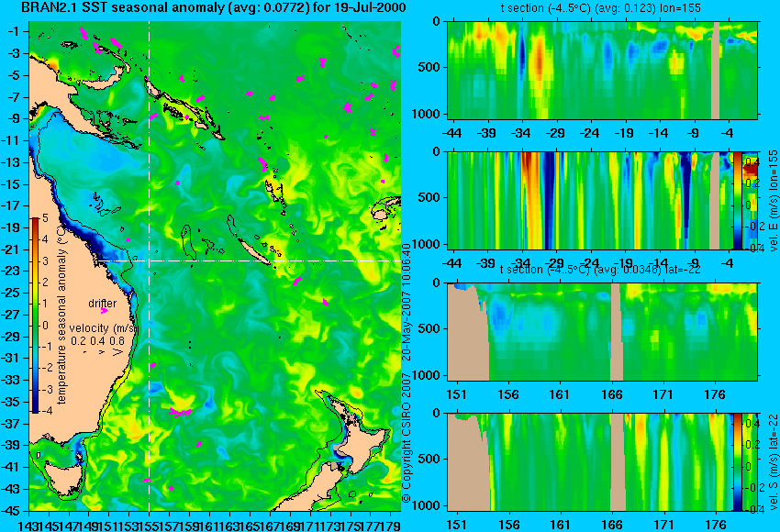Select the temperature section plot at lon=155
This screenshot has width=780, height=532.
[x=602, y=70]
